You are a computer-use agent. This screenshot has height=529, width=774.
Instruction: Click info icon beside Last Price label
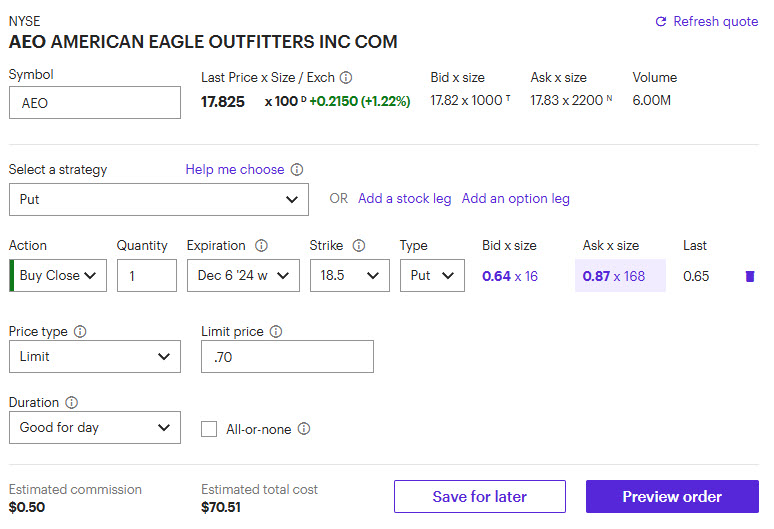pos(346,77)
